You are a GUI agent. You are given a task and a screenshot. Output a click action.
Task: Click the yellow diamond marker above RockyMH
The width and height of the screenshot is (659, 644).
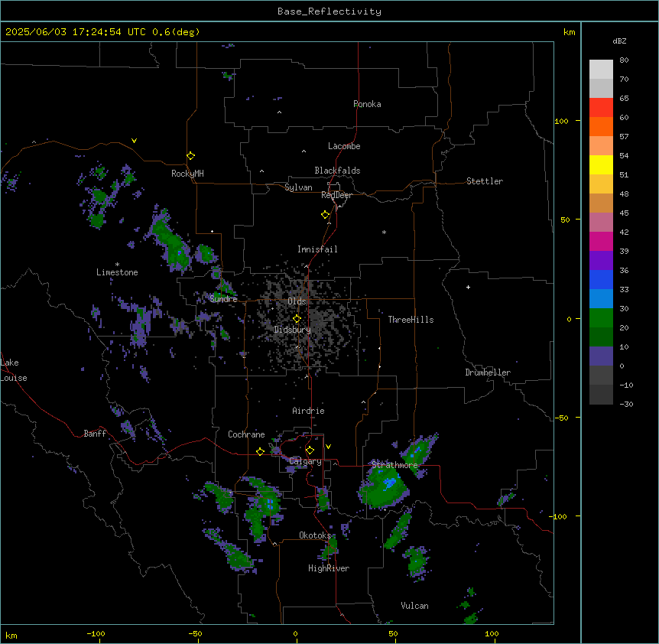tap(190, 156)
